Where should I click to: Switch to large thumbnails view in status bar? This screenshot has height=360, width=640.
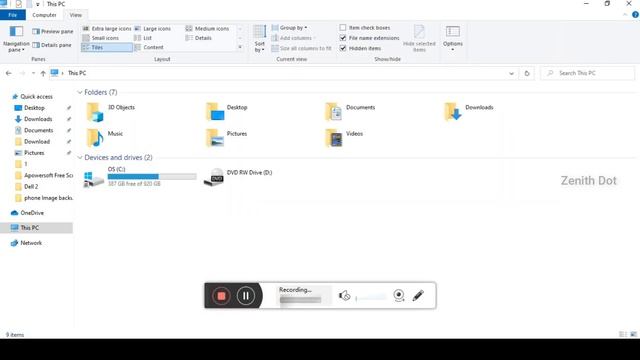click(633, 334)
